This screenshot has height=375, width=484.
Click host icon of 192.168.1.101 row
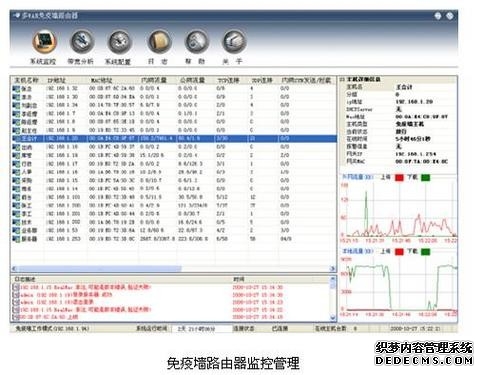[x=16, y=197]
